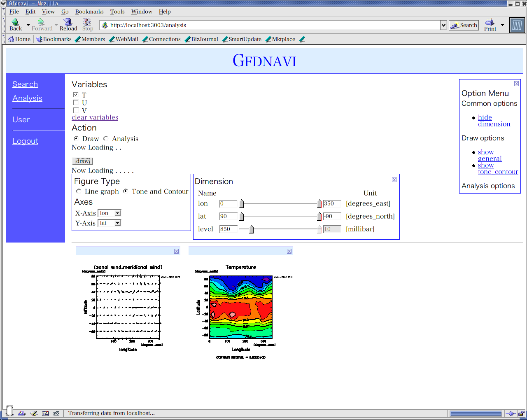Viewport: 527px width, 420px height.
Task: Open the Bookmarks menu
Action: pyautogui.click(x=89, y=12)
